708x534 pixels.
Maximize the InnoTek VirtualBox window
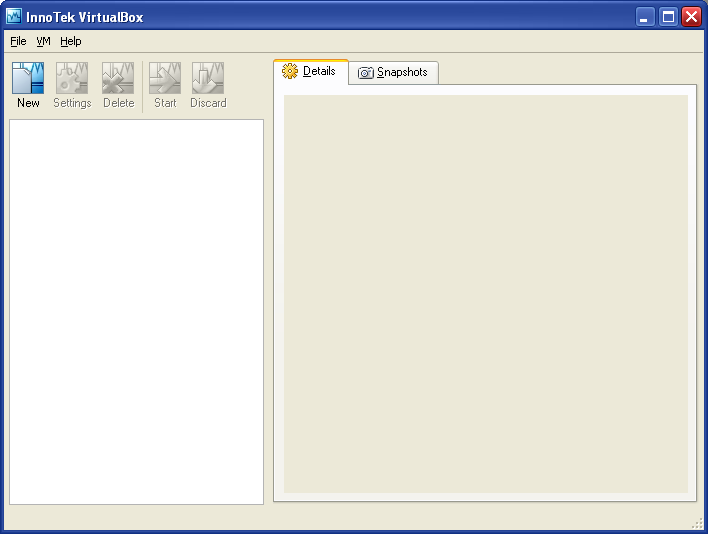[x=668, y=17]
